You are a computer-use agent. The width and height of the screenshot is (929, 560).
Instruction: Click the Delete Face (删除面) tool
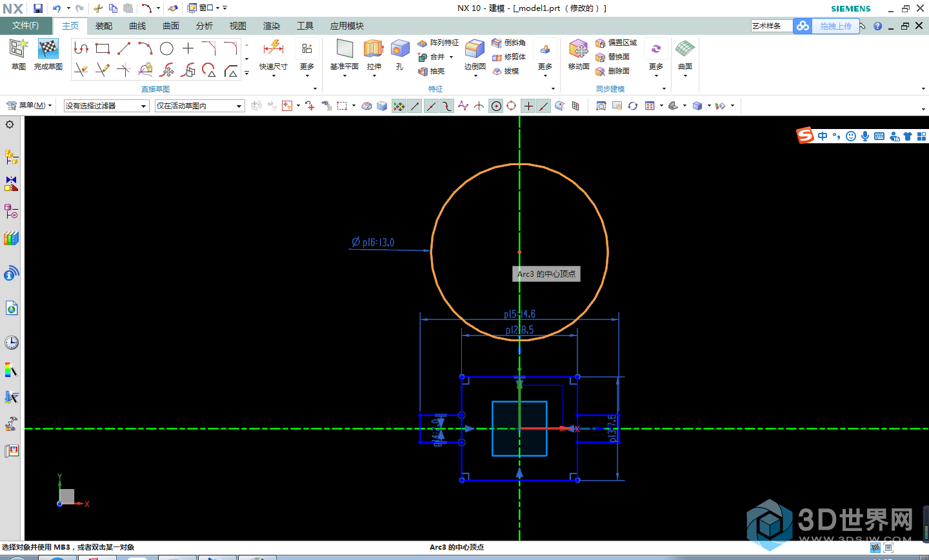[612, 71]
